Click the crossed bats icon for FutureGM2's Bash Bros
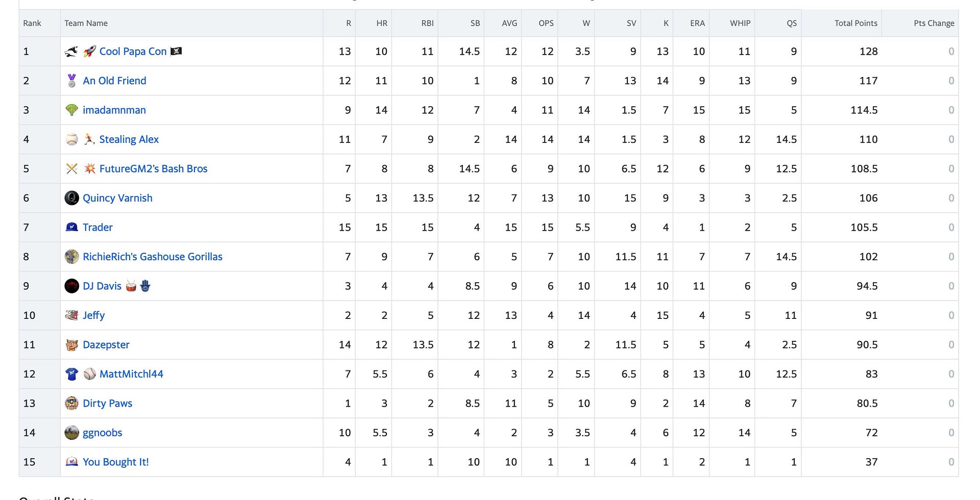Viewport: 980px width, 500px height. click(x=71, y=169)
